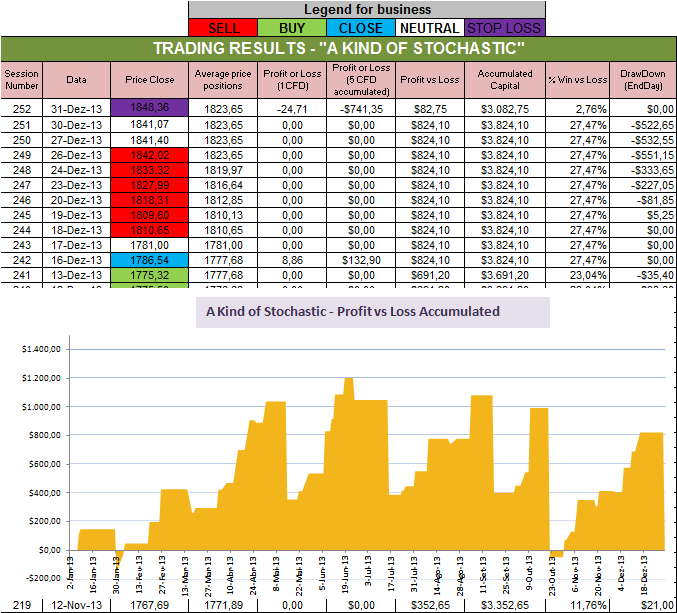Select the -$741,35 profit or loss cell
Image resolution: width=677 pixels, height=613 pixels.
click(361, 109)
